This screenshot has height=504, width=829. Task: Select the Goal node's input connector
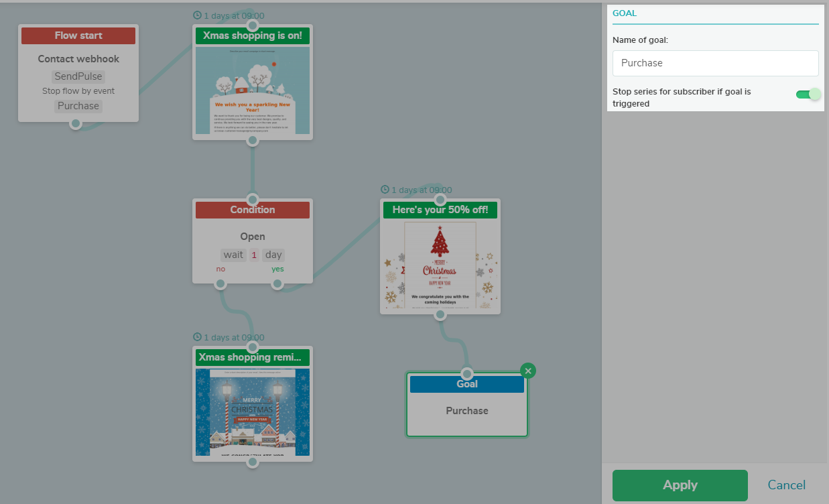point(467,374)
